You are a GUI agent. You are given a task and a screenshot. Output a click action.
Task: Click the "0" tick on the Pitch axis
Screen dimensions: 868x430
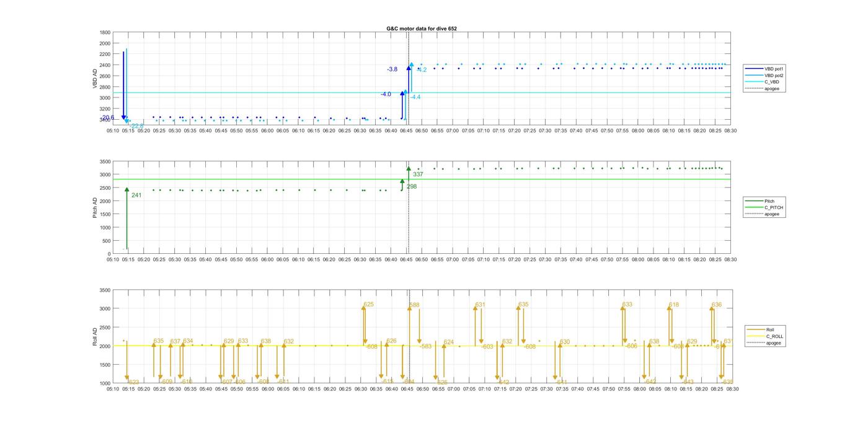[x=109, y=254]
